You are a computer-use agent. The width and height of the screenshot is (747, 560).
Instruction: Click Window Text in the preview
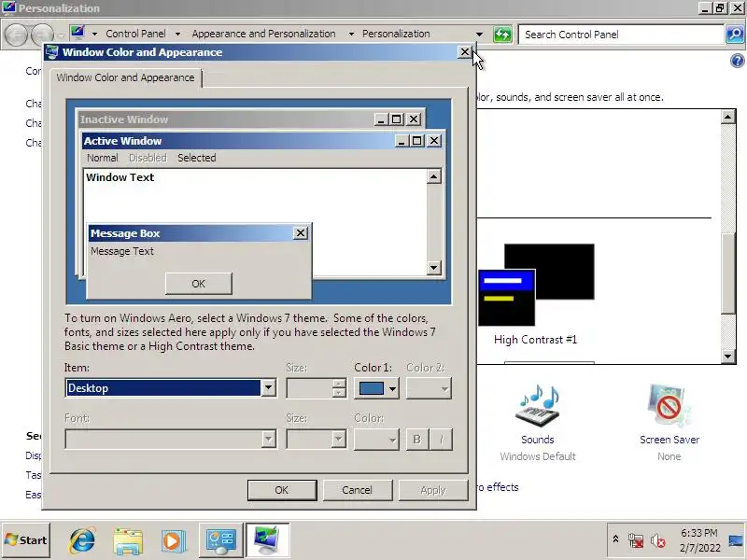tap(120, 177)
